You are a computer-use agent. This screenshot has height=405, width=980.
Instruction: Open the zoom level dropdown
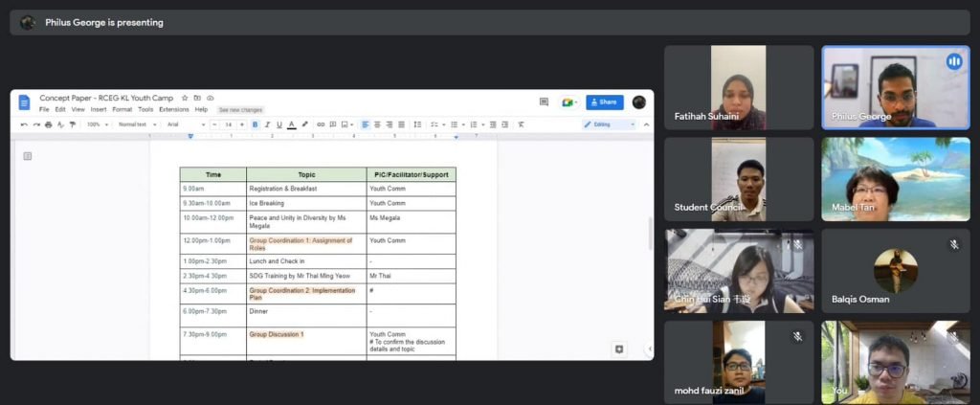coord(97,124)
